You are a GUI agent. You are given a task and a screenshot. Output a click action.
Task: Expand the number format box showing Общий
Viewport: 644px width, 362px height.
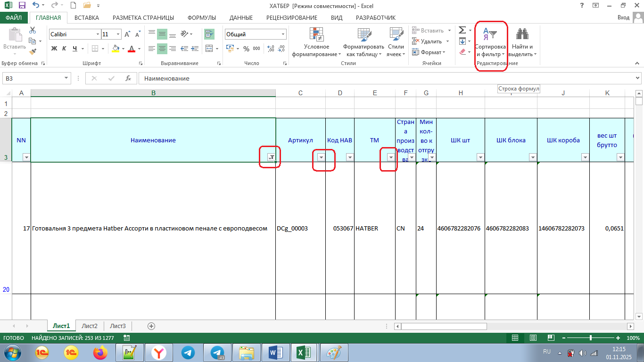(x=283, y=34)
